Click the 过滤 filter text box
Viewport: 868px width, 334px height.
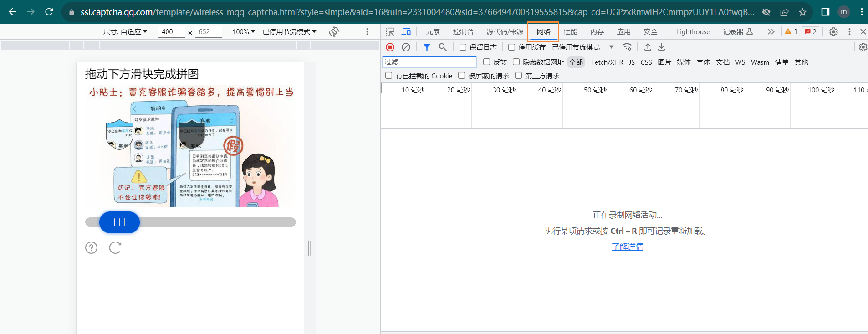click(429, 62)
